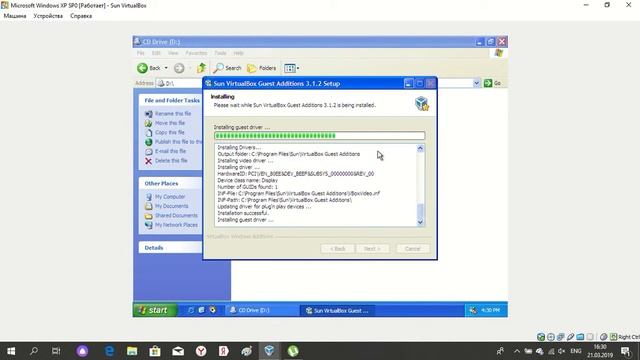This screenshot has height=360, width=640.
Task: Open Yandex Browser from taskbar
Action: pos(201,351)
